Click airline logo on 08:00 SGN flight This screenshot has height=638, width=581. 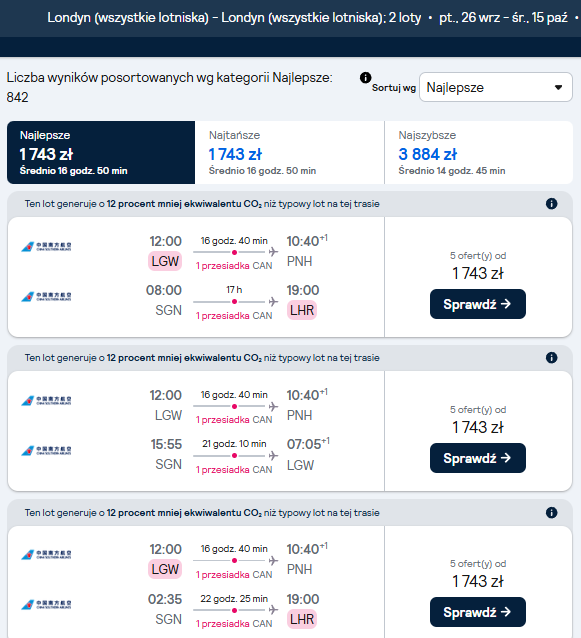point(46,297)
